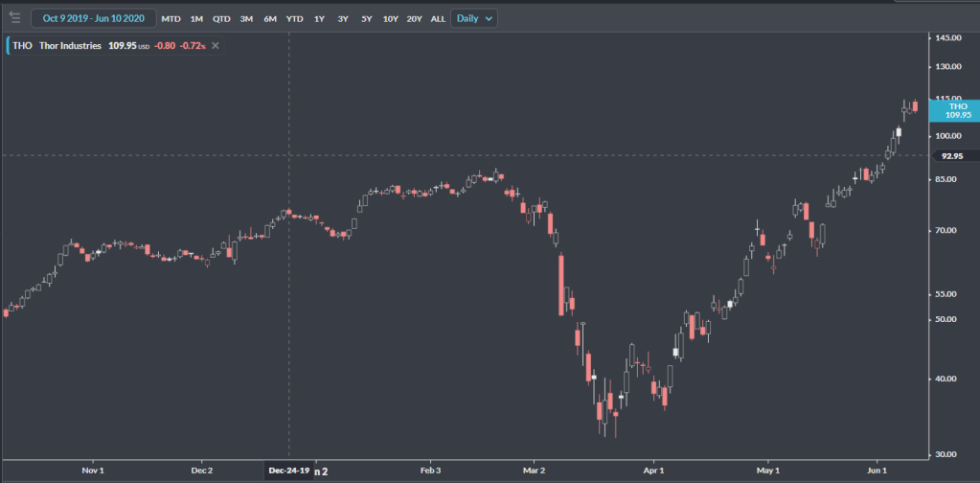Show the 1Y time range
The height and width of the screenshot is (483, 980).
[x=320, y=18]
